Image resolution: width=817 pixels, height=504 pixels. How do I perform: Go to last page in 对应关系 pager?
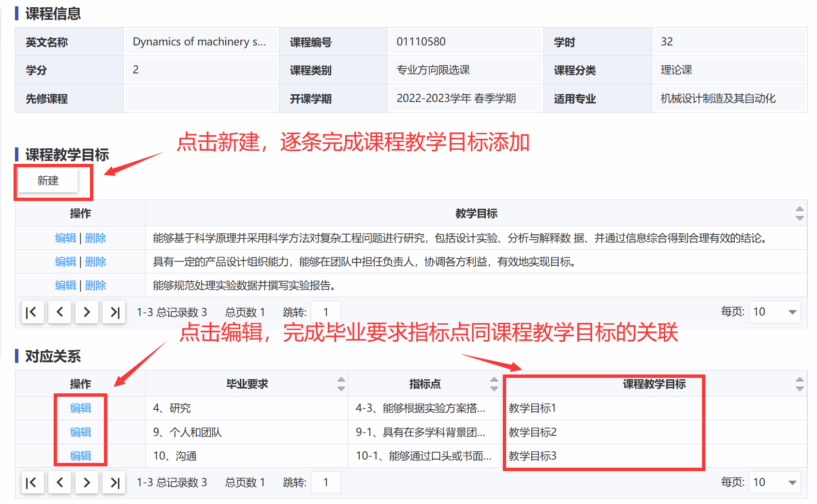(x=114, y=482)
